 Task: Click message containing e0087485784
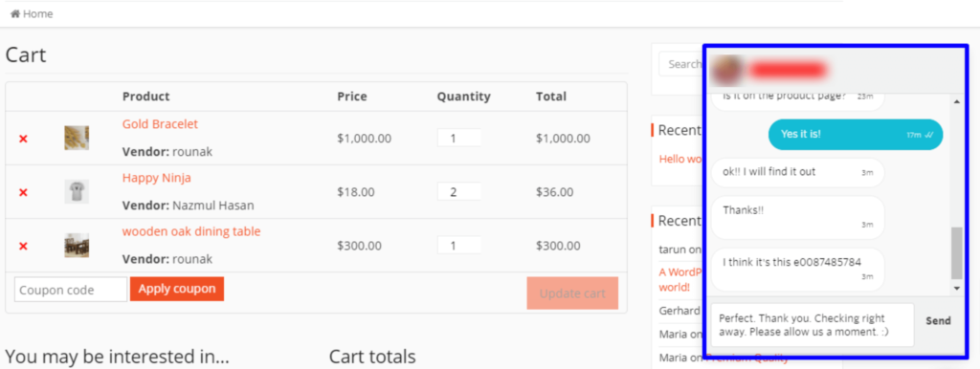pos(798,269)
